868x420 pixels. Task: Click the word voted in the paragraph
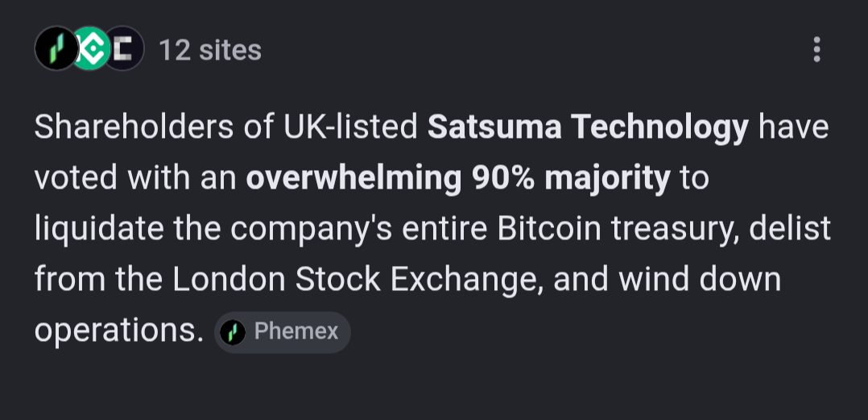coord(76,179)
